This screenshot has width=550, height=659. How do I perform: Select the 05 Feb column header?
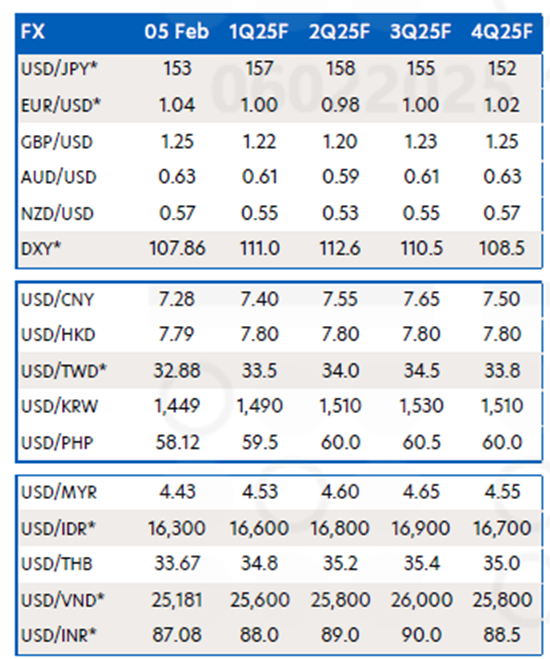click(x=177, y=32)
